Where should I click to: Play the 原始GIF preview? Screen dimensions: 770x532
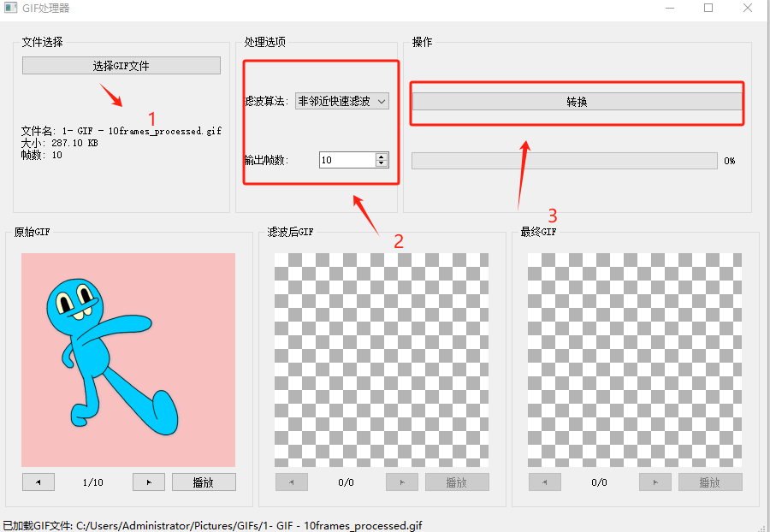coord(204,482)
